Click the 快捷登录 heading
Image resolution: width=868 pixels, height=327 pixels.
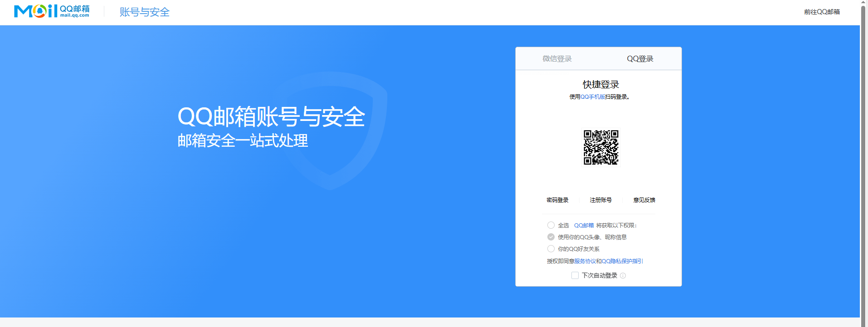[x=601, y=85]
